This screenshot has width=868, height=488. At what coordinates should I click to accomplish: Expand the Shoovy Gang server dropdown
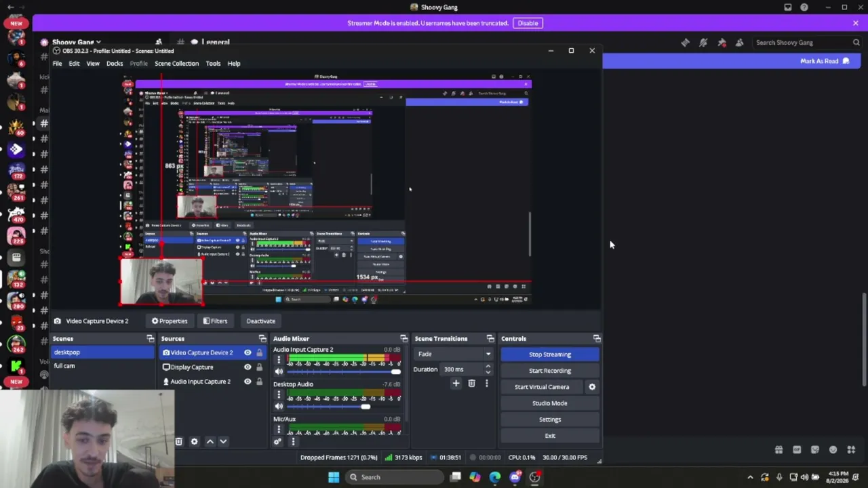click(x=77, y=43)
